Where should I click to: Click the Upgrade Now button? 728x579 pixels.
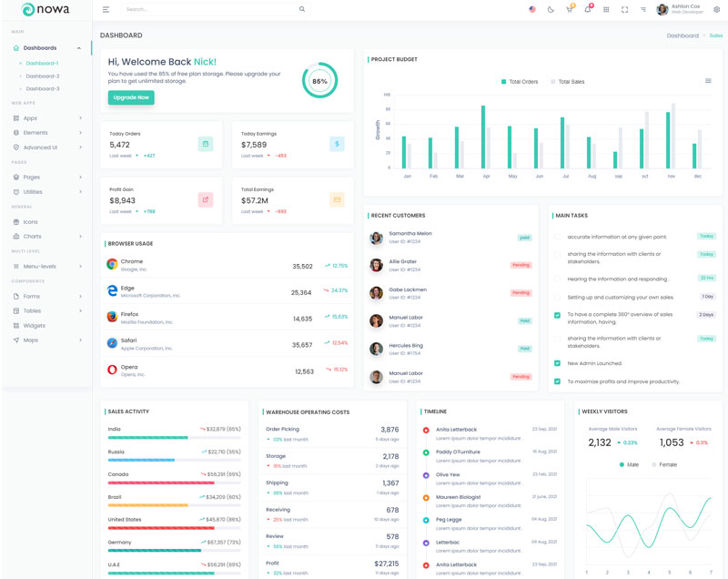[x=131, y=97]
